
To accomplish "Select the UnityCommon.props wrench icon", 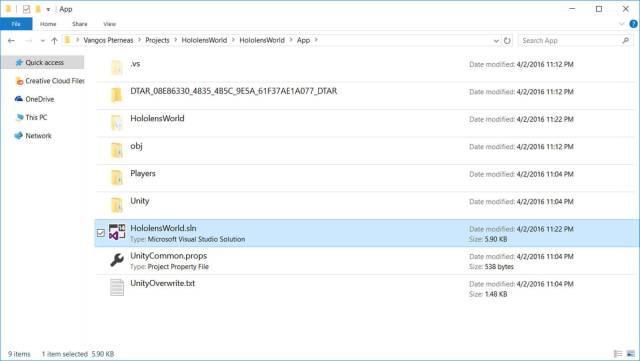I will pyautogui.click(x=117, y=260).
